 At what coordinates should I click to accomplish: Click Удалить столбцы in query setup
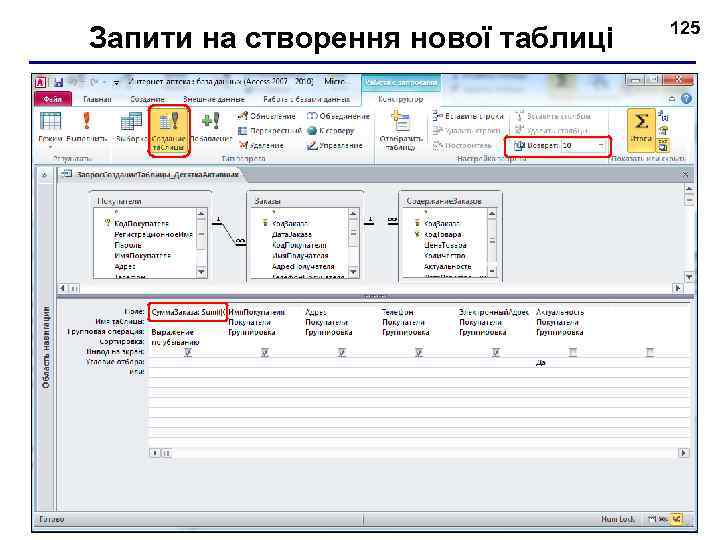[x=552, y=131]
